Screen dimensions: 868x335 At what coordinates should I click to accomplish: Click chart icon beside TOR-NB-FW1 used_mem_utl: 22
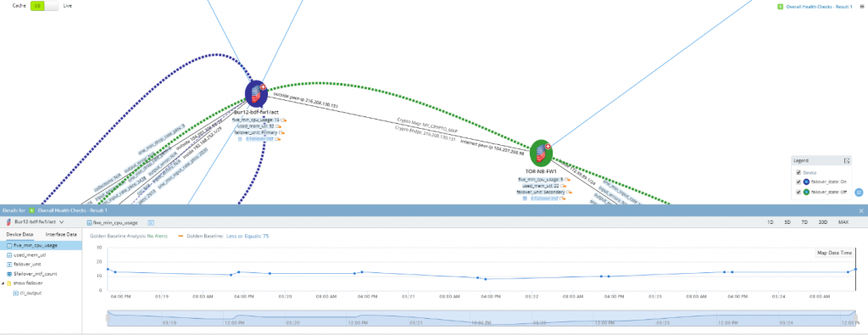pyautogui.click(x=565, y=186)
